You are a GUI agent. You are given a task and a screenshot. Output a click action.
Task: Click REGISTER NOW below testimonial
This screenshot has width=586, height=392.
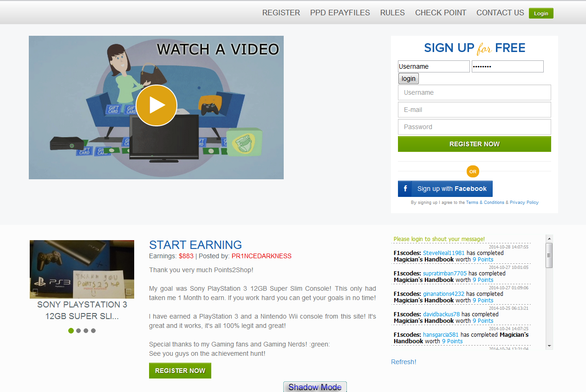point(180,371)
